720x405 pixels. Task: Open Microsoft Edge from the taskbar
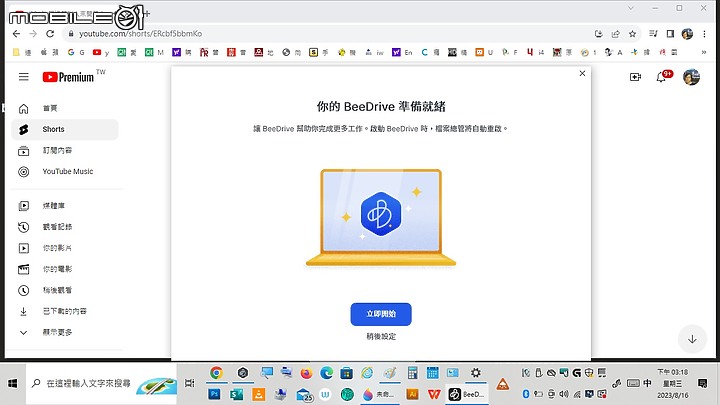(326, 373)
